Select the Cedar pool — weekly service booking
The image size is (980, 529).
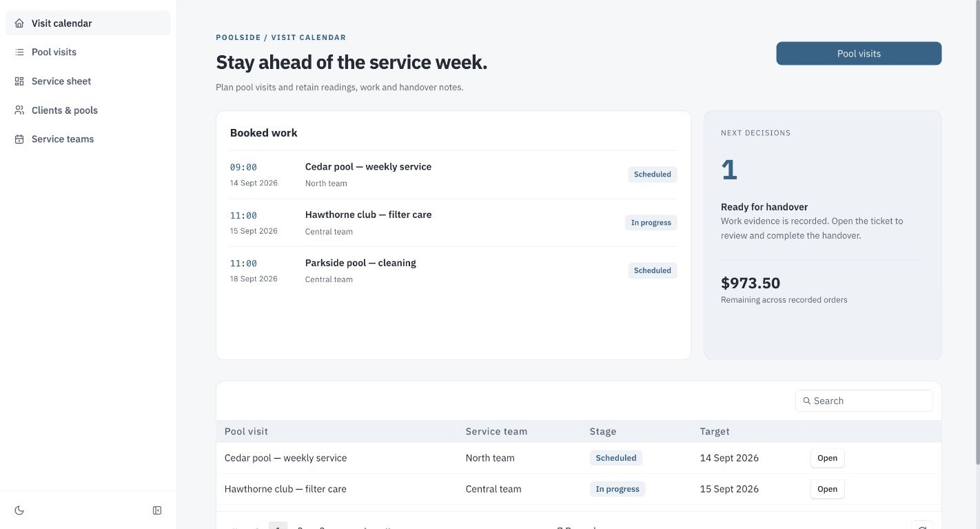coord(453,174)
